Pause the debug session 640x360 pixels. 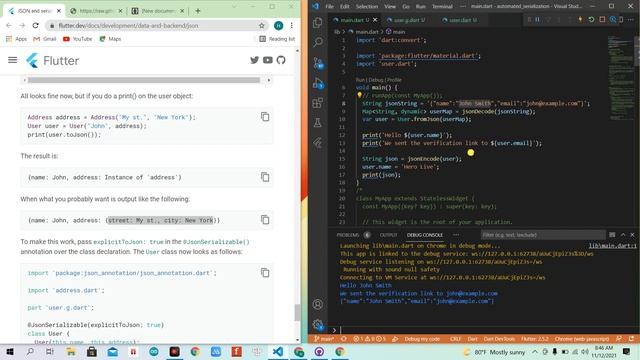[538, 20]
